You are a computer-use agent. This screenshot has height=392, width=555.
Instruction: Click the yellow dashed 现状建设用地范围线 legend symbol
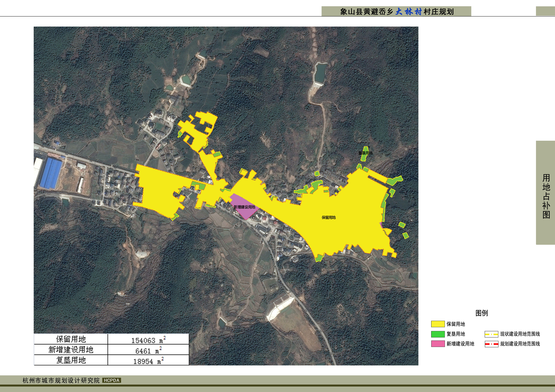491,334
